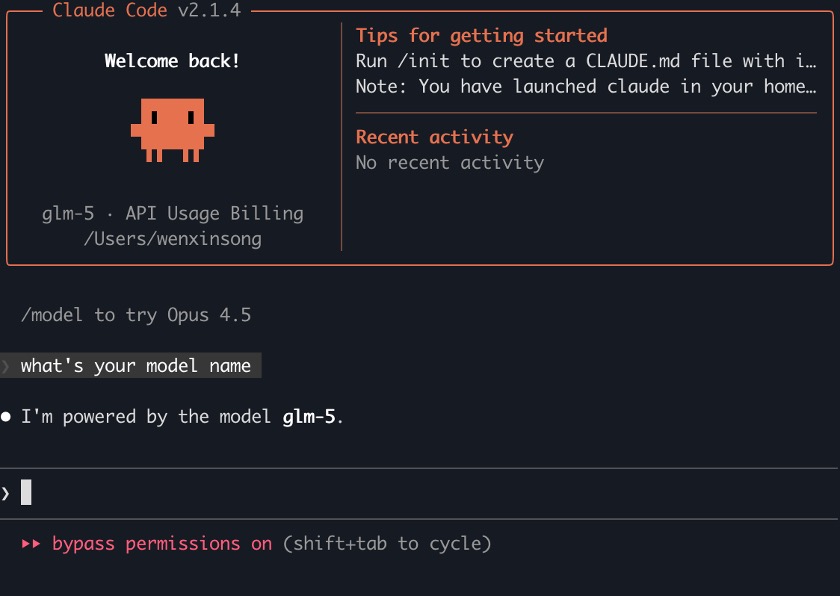This screenshot has height=596, width=840.
Task: Click the prompt chevron at the input line
Action: pyautogui.click(x=6, y=493)
